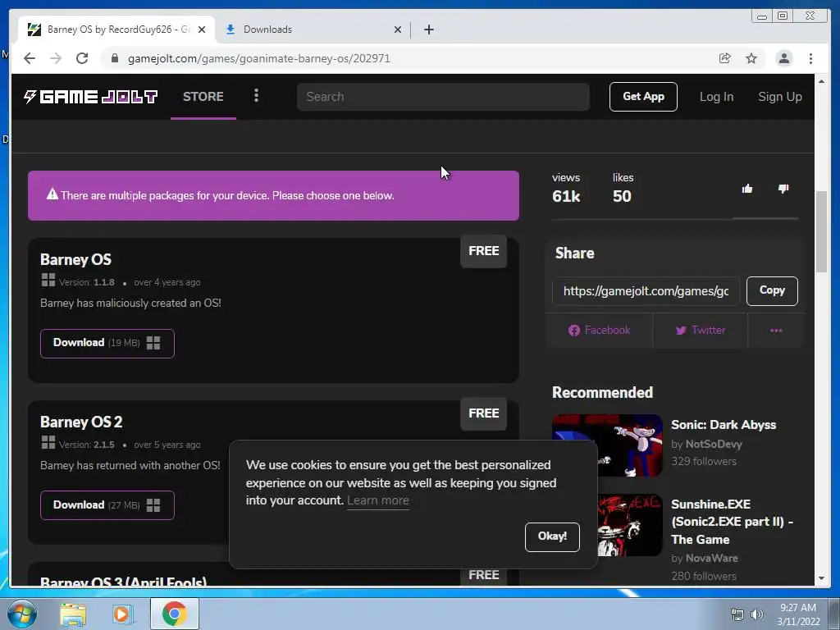The image size is (840, 630).
Task: Open the taskbar clock
Action: [798, 614]
